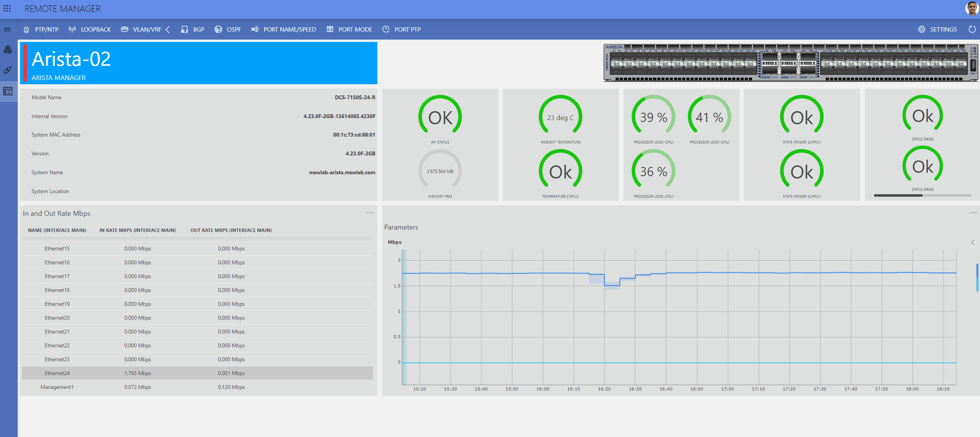Screen dimensions: 980x437
Task: Toggle the hamburger side menu
Action: (7, 29)
